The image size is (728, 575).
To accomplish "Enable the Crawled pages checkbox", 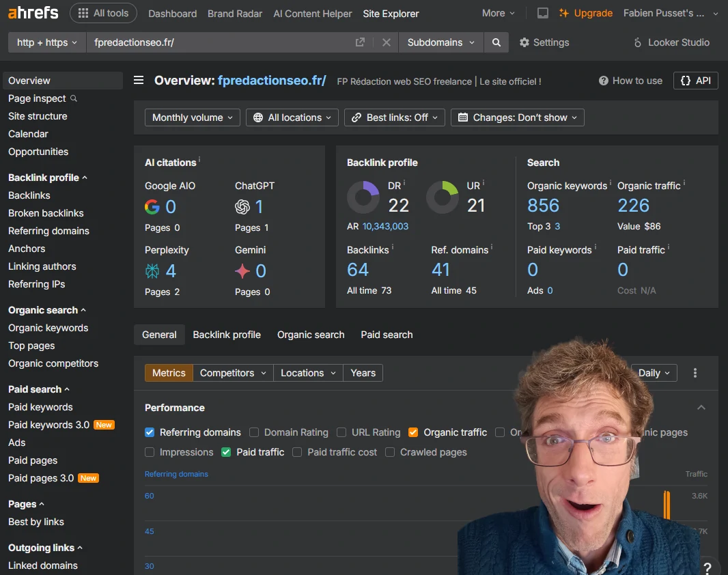I will tap(390, 452).
